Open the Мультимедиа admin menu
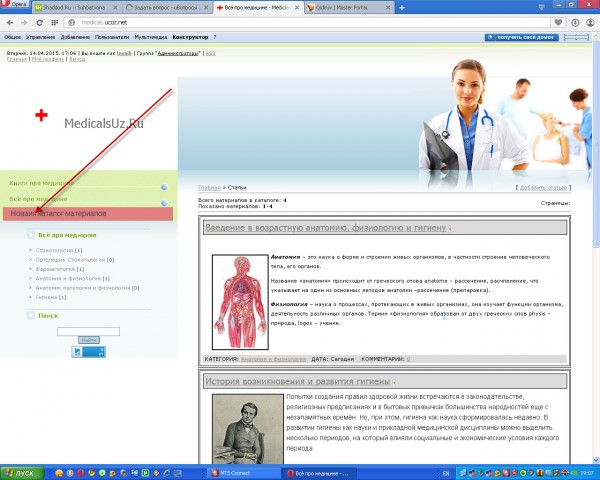The image size is (600, 480). coord(151,37)
